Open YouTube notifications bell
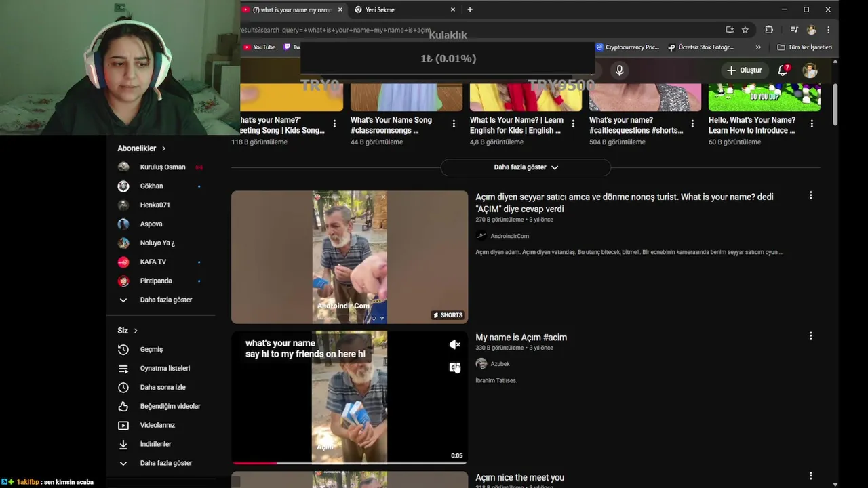Viewport: 868px width, 488px height. [783, 70]
